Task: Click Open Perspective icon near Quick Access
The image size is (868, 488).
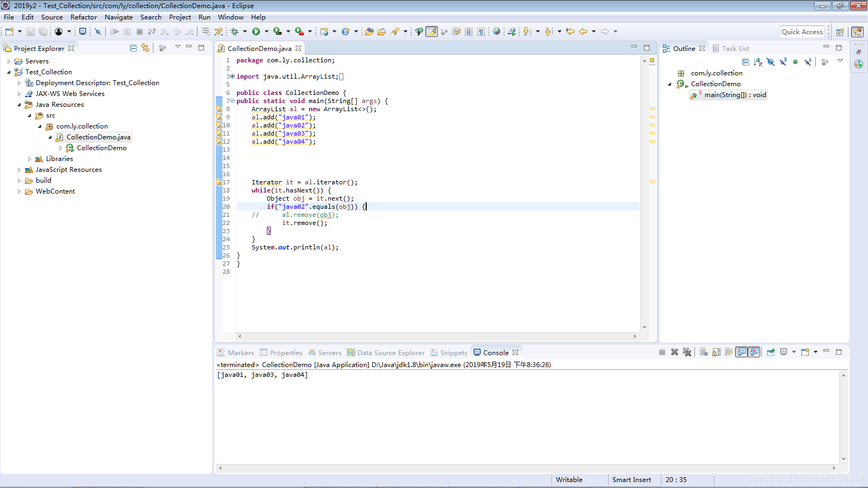Action: click(x=840, y=32)
